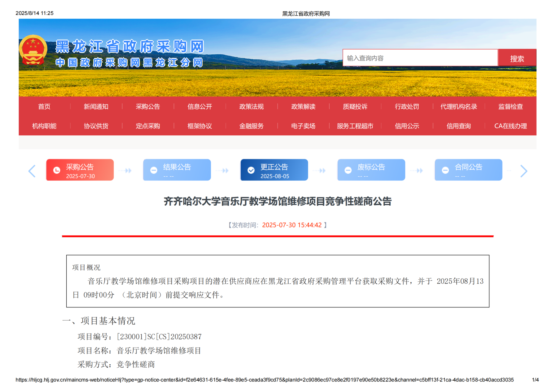Open the 采购公告 navigation menu item

click(x=148, y=106)
